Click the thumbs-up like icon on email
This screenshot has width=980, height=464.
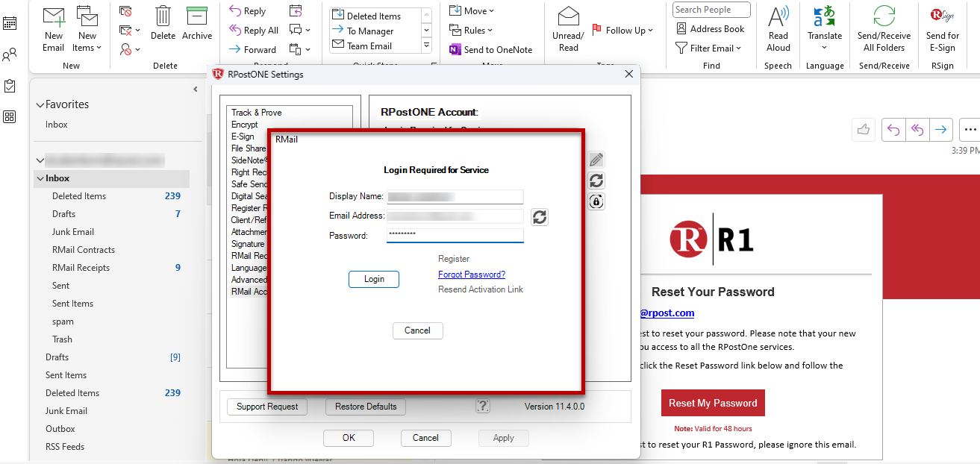(864, 129)
